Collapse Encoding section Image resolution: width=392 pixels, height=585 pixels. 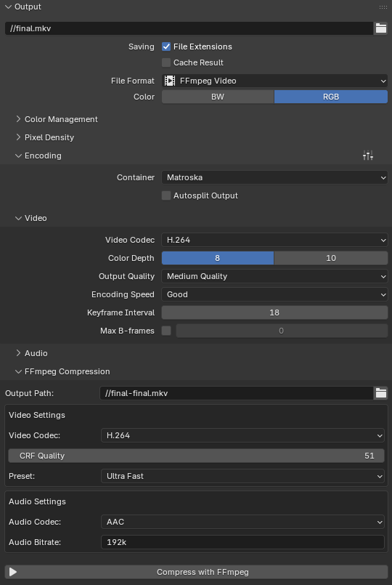(18, 156)
